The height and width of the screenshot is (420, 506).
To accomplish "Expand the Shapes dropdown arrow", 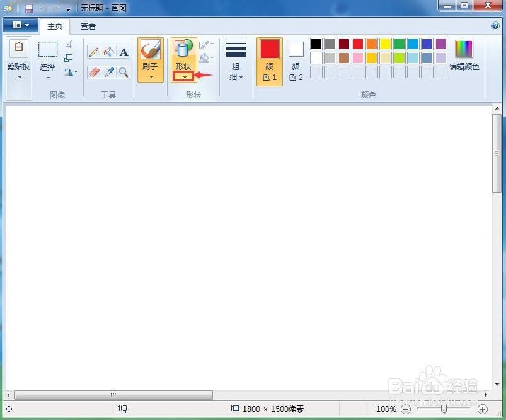I will pyautogui.click(x=185, y=77).
